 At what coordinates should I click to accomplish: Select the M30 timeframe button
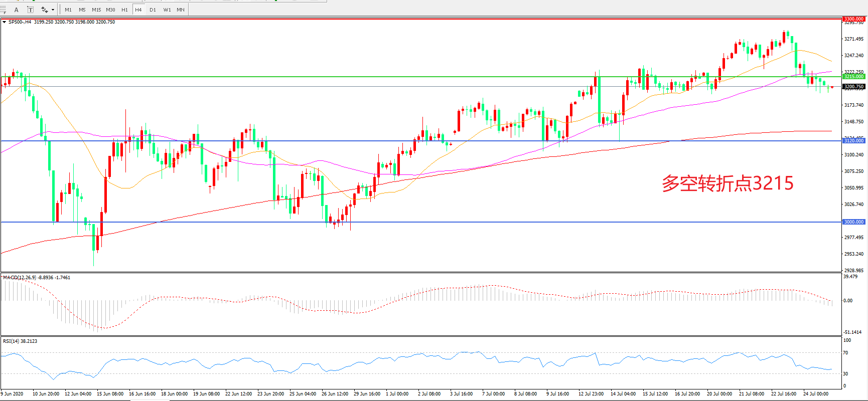110,10
